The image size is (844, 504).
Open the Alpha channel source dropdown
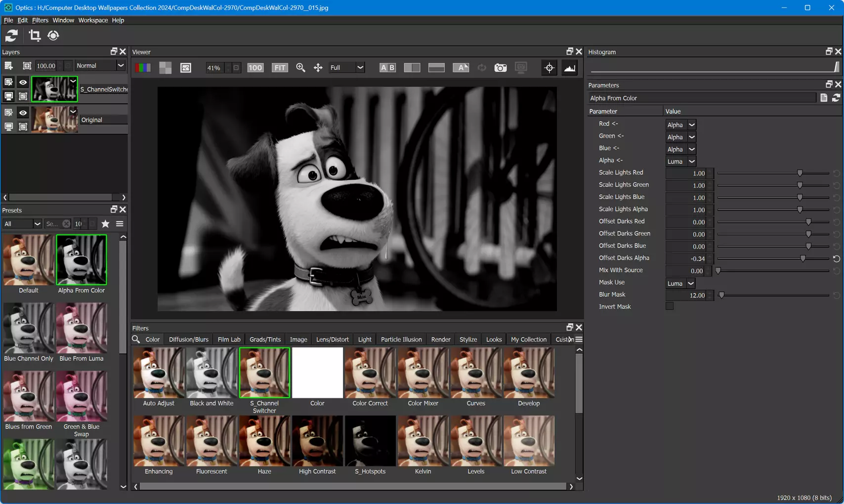pos(681,161)
